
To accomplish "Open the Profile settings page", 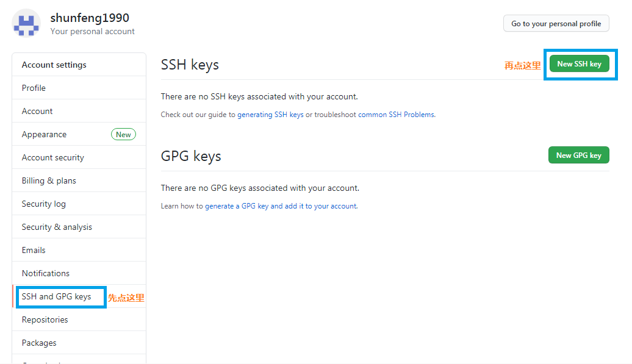I will 34,88.
